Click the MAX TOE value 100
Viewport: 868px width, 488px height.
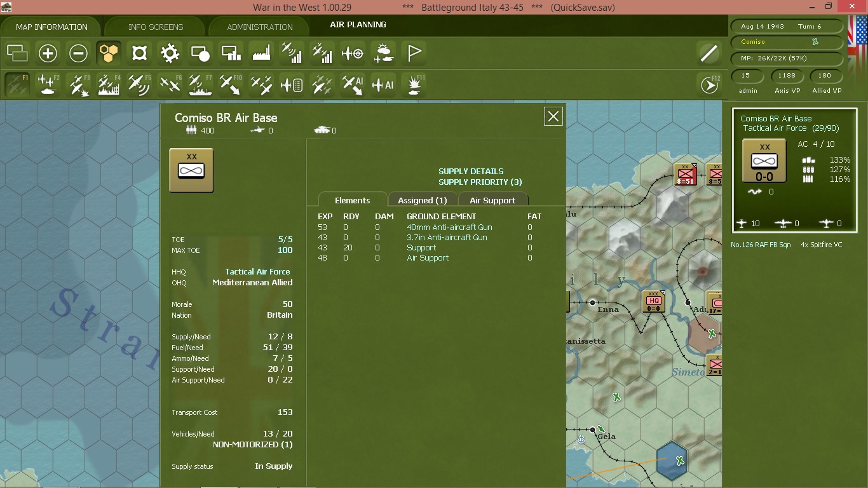pyautogui.click(x=285, y=250)
